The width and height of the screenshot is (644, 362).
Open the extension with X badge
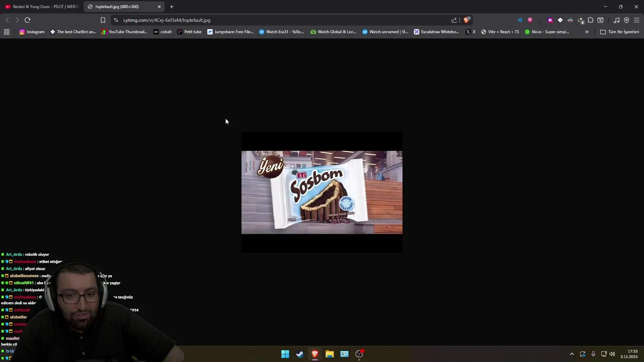[581, 21]
